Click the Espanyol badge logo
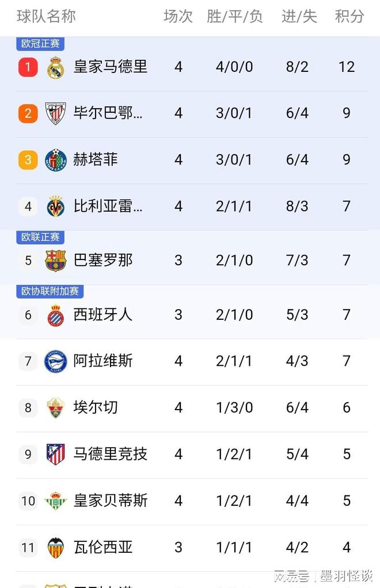The height and width of the screenshot is (588, 380). point(55,315)
